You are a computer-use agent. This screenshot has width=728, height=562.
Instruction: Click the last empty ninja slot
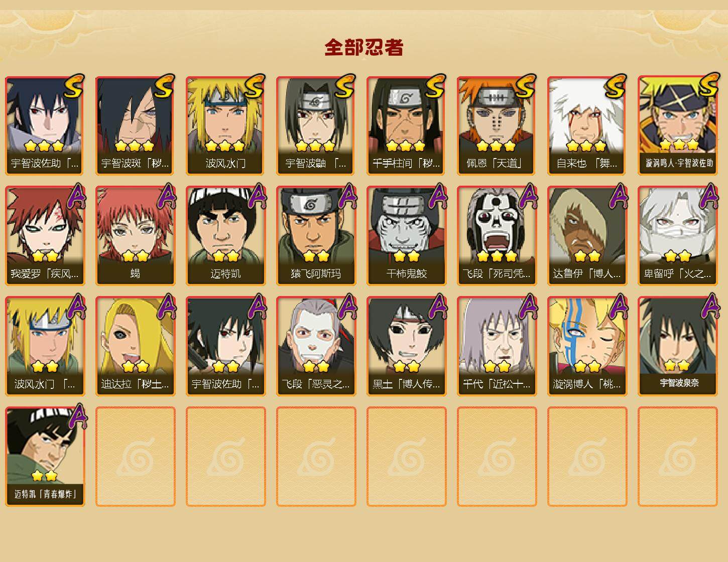point(677,457)
